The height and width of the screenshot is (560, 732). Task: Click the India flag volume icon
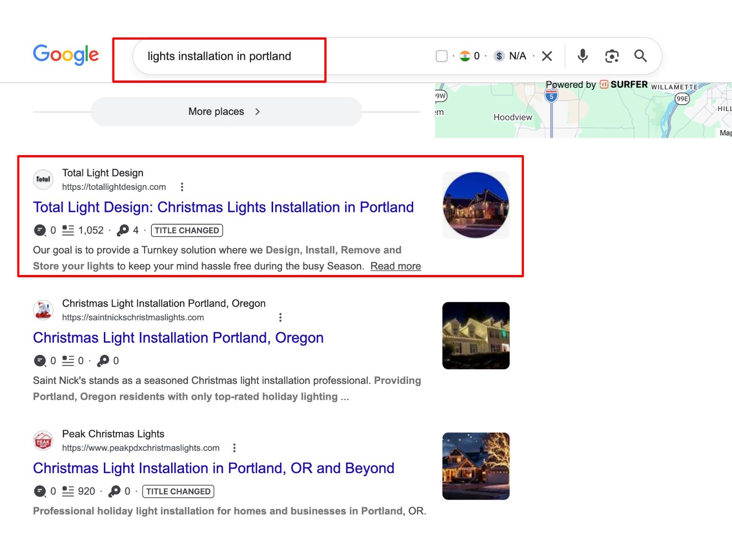point(465,56)
